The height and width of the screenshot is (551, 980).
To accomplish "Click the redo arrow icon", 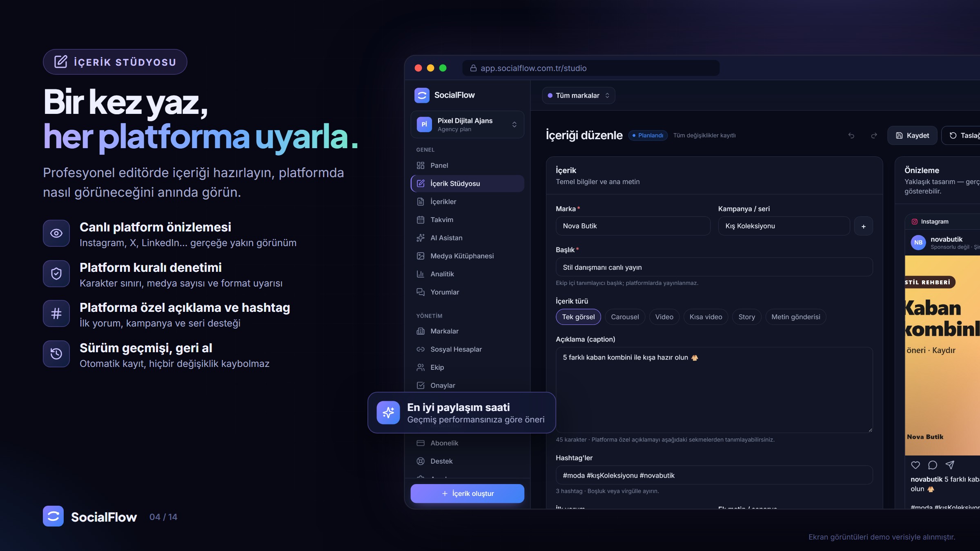I will 874,136.
